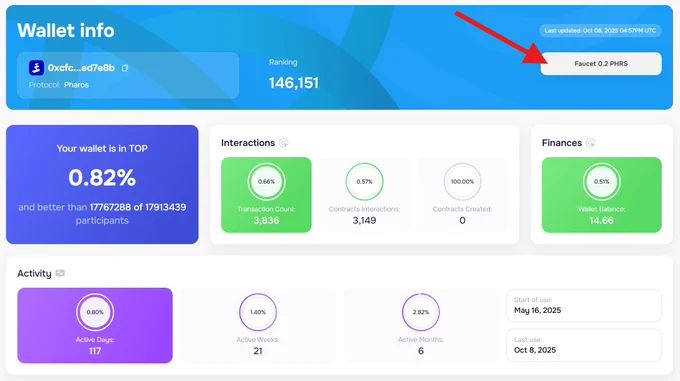Click the 2.82% active months ring
This screenshot has height=381, width=680.
421,312
